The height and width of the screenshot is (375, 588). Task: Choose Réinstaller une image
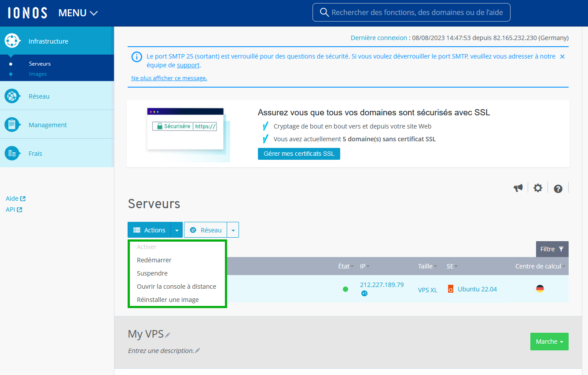click(168, 300)
